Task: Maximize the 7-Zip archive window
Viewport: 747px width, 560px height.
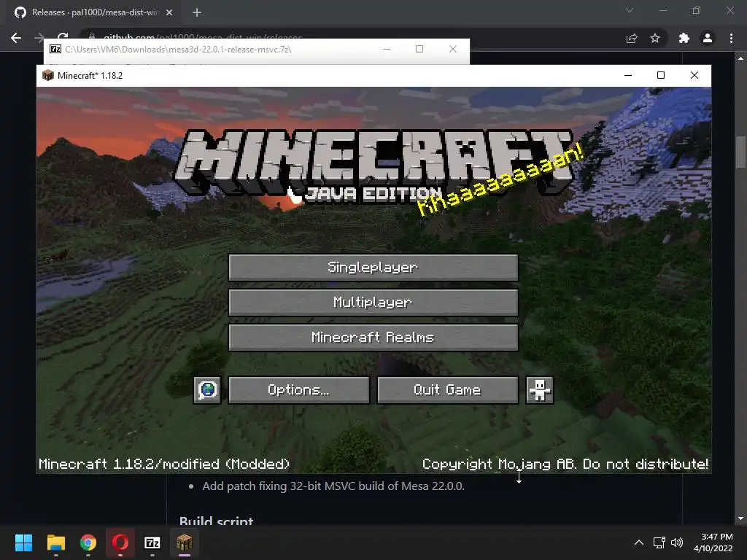Action: click(419, 49)
